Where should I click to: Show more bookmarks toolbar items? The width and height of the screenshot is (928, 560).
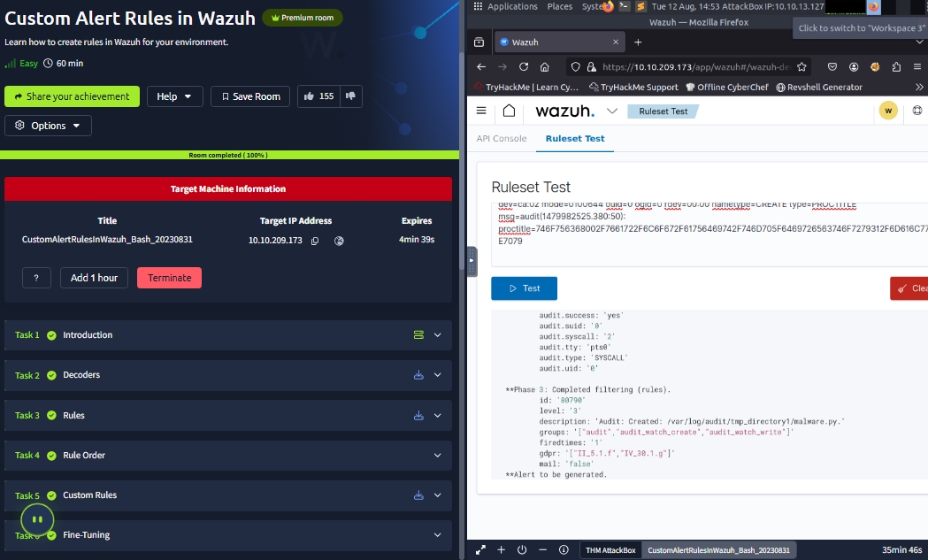(919, 87)
